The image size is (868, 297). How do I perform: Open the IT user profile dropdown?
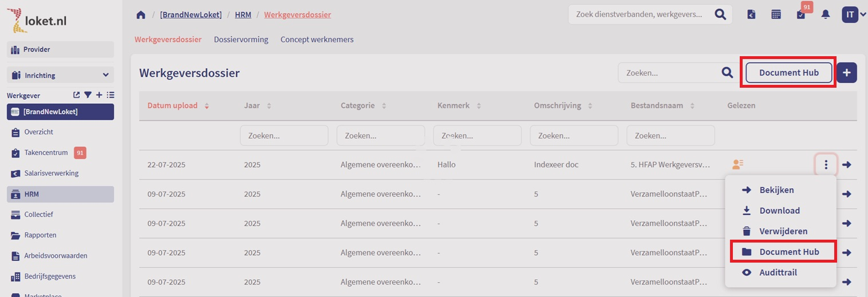click(x=854, y=15)
